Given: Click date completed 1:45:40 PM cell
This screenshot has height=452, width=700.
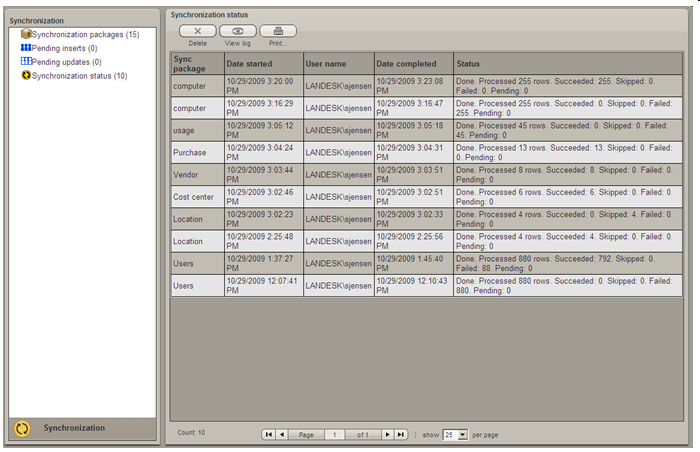Looking at the screenshot, I should [x=414, y=264].
